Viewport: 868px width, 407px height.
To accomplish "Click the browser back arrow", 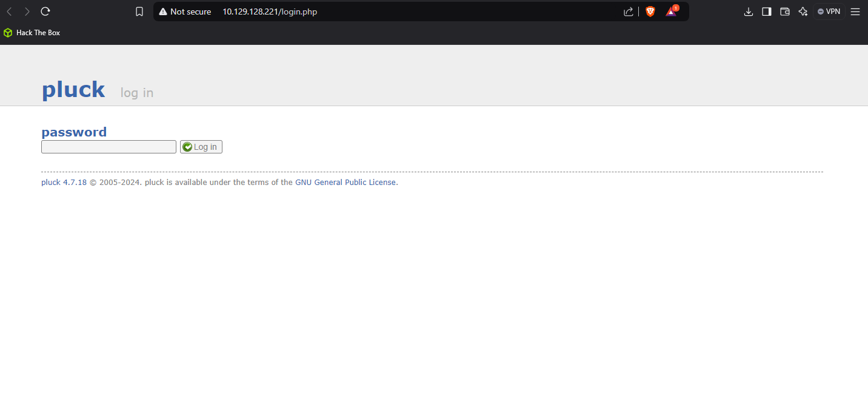I will [x=9, y=12].
